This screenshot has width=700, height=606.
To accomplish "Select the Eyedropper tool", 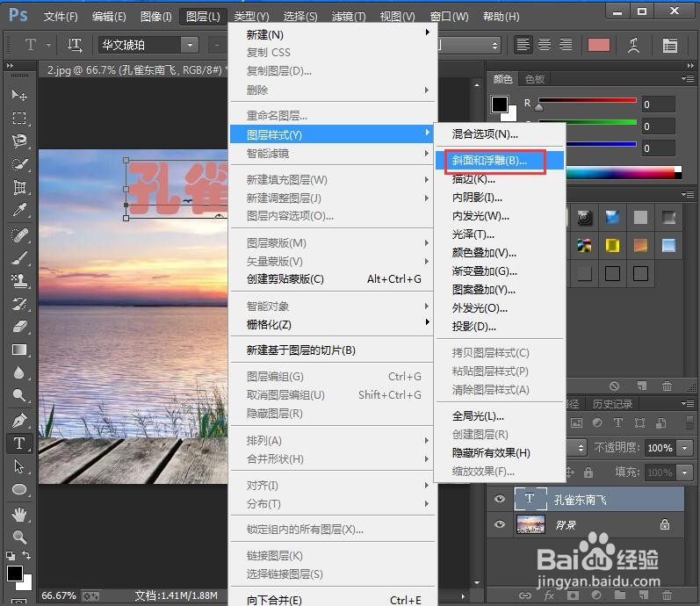I will (18, 209).
